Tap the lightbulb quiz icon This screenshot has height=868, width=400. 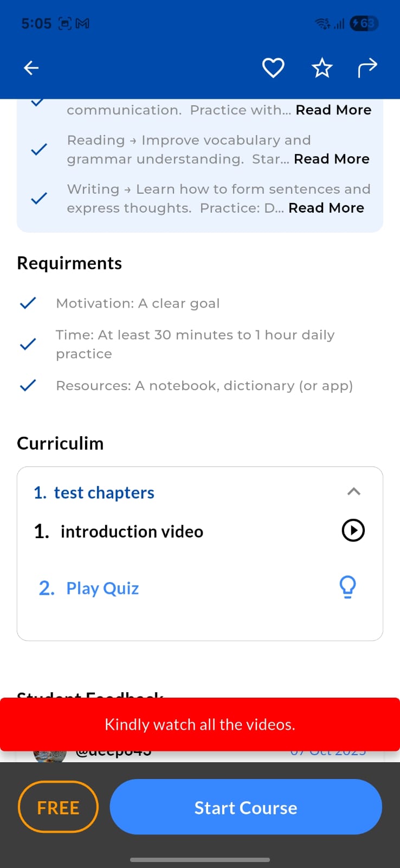[x=347, y=587]
